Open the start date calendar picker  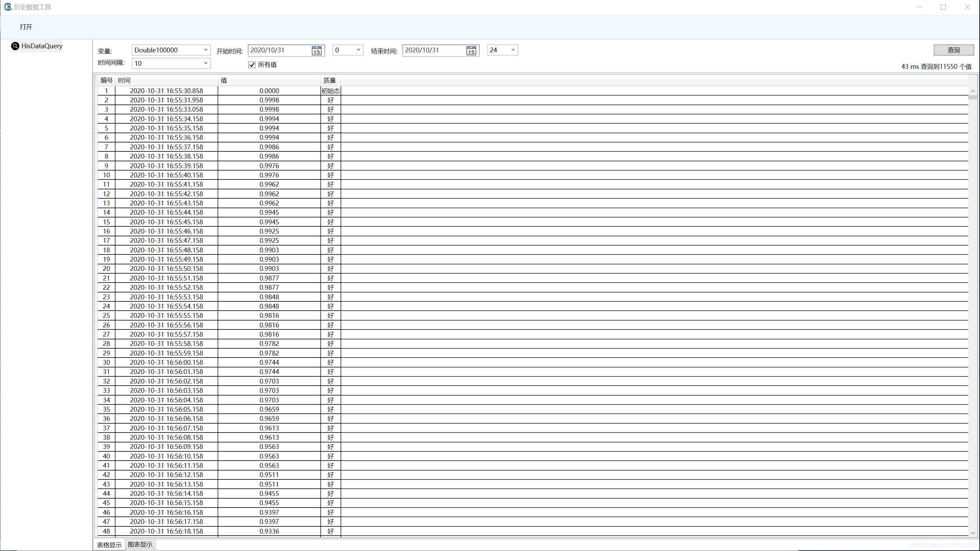point(317,51)
